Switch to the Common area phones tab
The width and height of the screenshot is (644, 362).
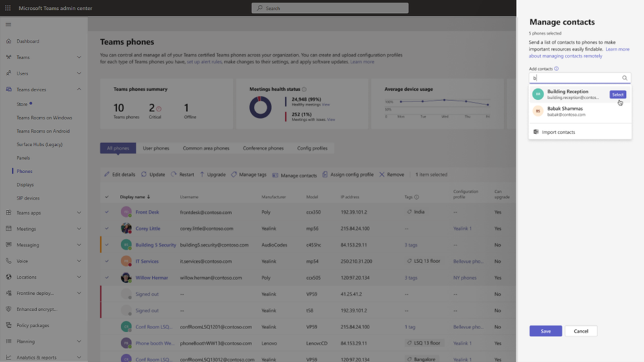(x=206, y=148)
